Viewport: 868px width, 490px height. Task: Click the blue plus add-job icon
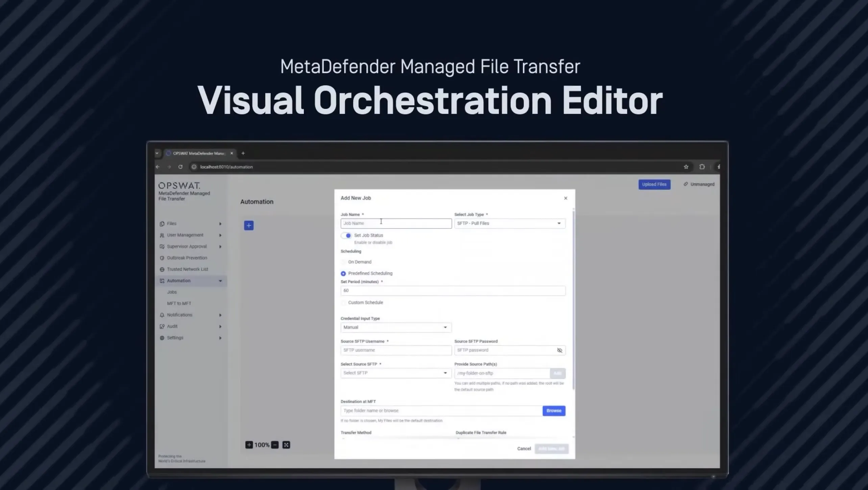pyautogui.click(x=249, y=226)
